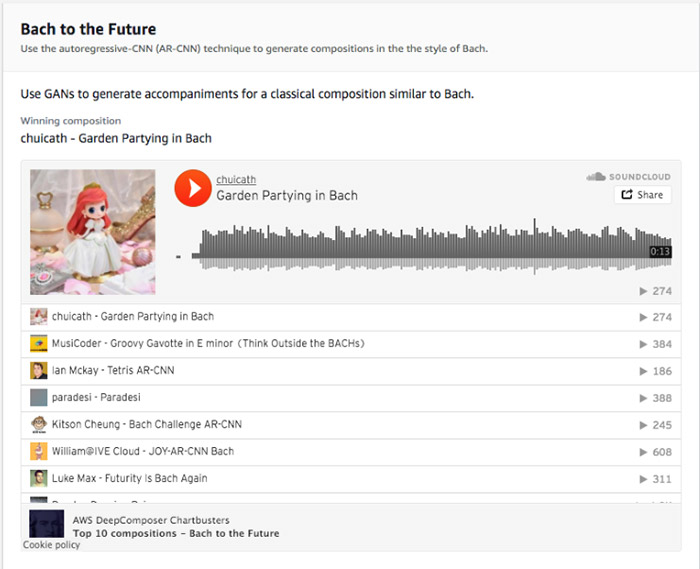Screen dimensions: 700x569
Task: Click the Ariel doll album artwork
Action: coord(93,232)
